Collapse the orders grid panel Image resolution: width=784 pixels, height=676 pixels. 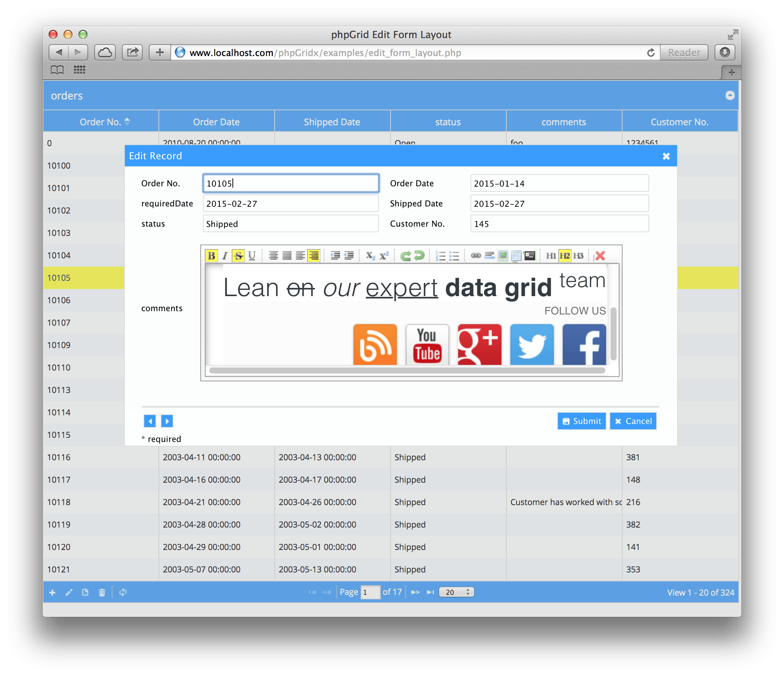[x=730, y=95]
